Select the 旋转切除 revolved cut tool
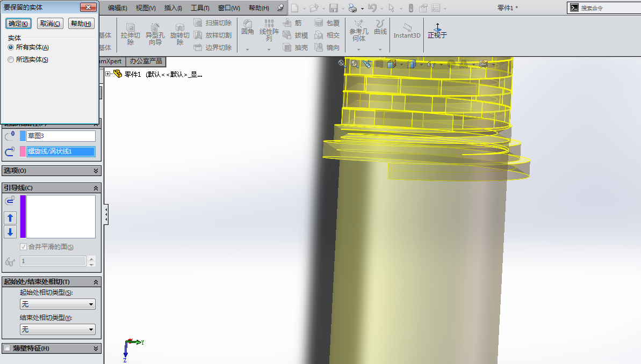Image resolution: width=641 pixels, height=364 pixels. pos(180,34)
